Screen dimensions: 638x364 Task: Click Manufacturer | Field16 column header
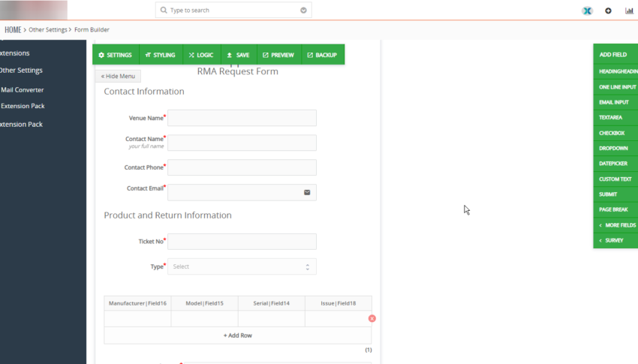click(137, 303)
